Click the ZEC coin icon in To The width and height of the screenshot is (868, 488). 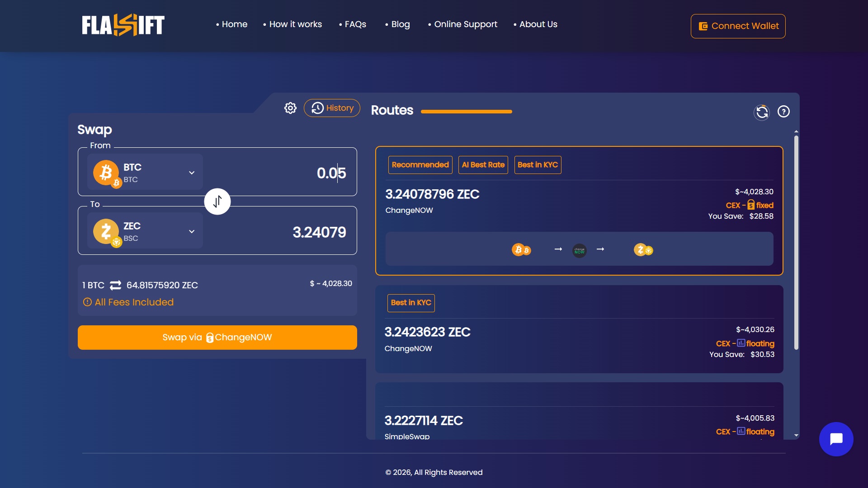coord(107,232)
